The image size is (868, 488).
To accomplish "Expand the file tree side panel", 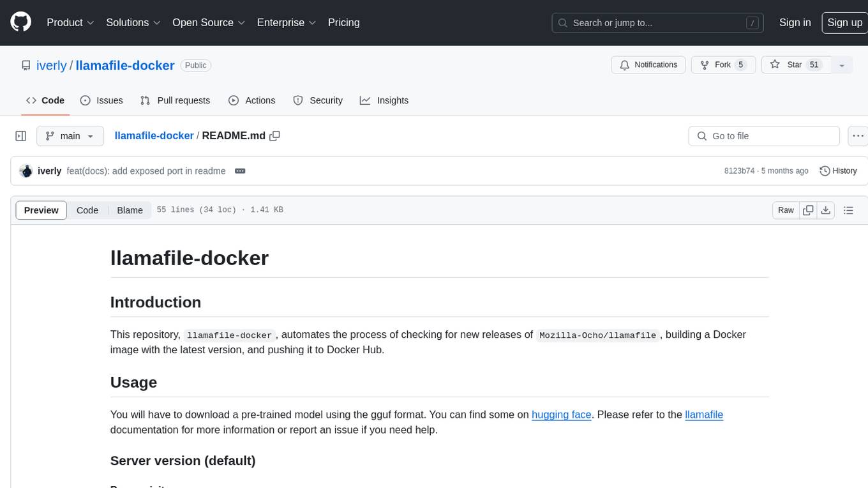I will click(21, 136).
